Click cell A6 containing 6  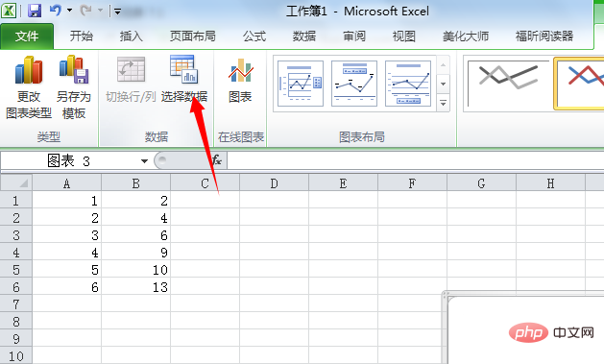click(x=66, y=287)
